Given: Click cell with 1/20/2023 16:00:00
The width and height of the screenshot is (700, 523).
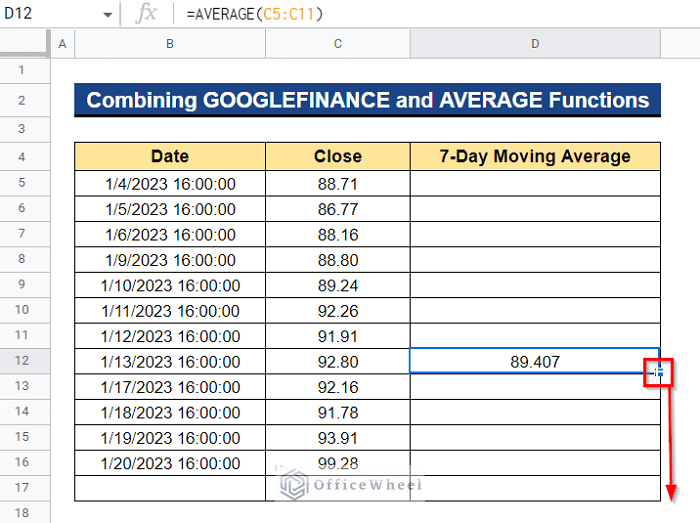Looking at the screenshot, I should 170,463.
